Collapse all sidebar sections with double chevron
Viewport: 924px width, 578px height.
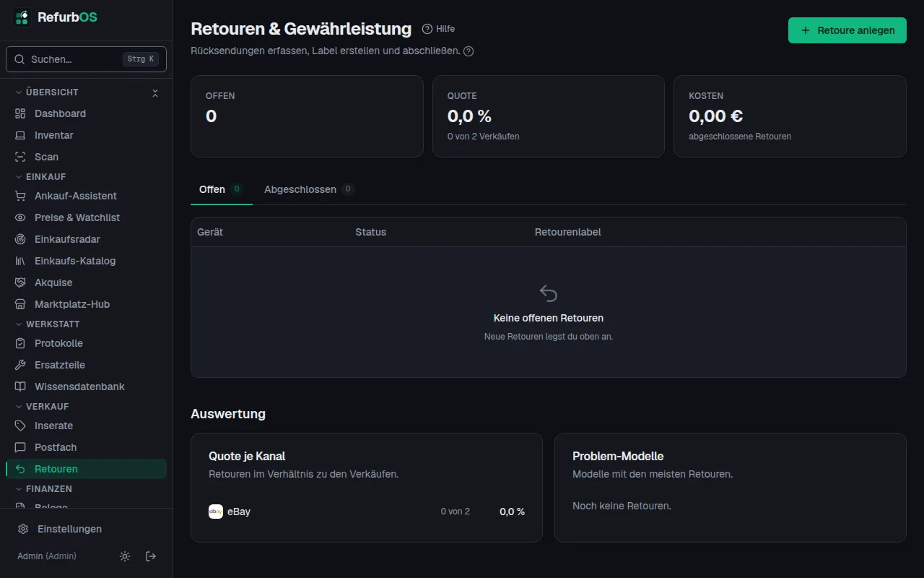tap(154, 92)
